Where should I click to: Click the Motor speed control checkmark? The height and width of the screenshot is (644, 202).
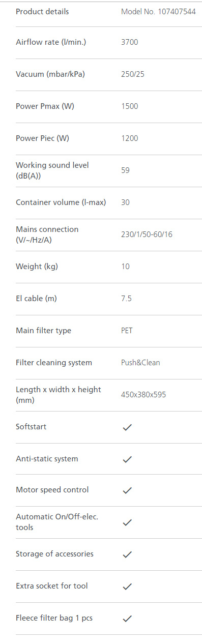tap(127, 490)
